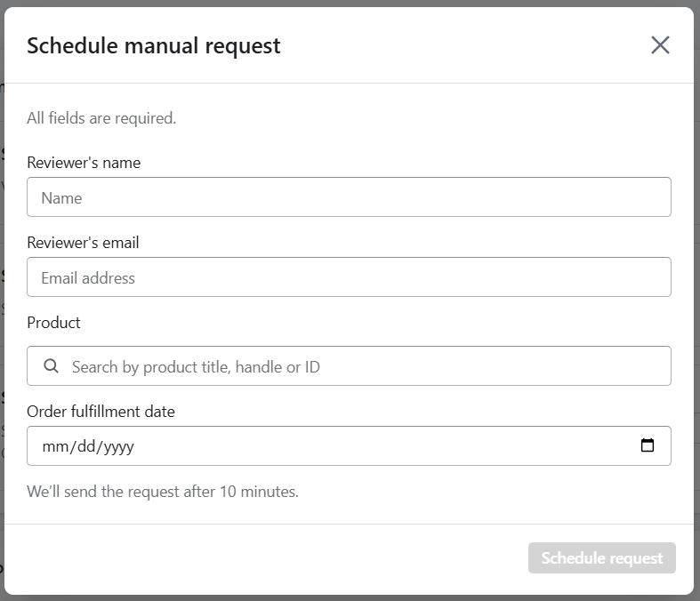
Task: Close the Schedule manual request dialog
Action: (660, 45)
